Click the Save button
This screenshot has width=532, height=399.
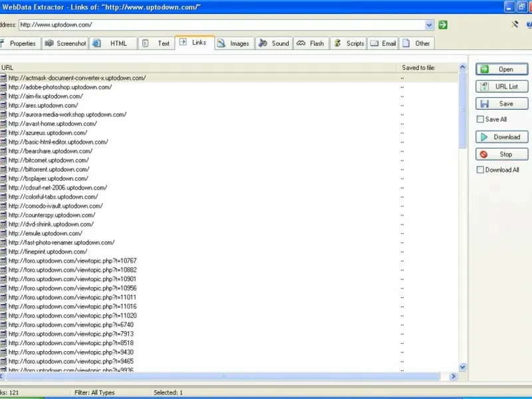(502, 104)
